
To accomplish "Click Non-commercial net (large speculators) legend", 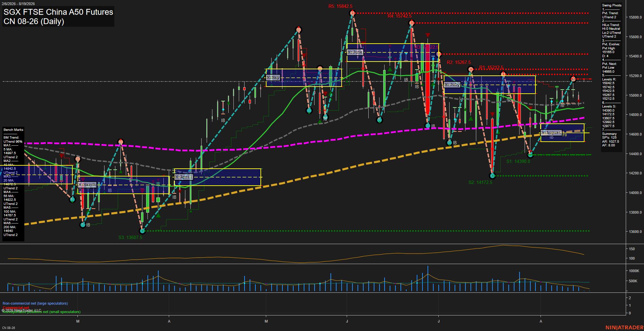I will 35,304.
